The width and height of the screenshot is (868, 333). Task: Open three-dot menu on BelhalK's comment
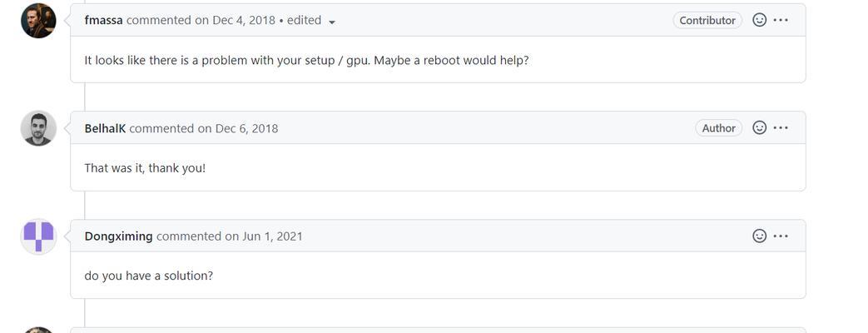pos(781,128)
